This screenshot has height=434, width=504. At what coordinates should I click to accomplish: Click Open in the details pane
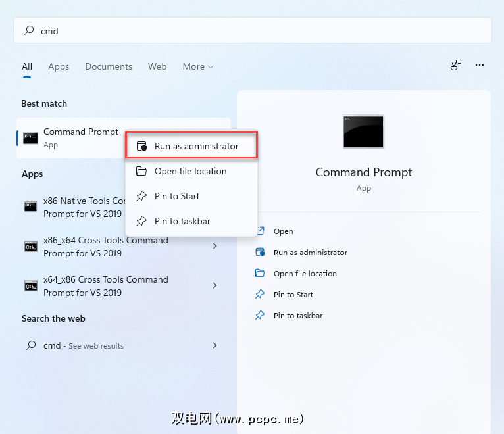[x=283, y=231]
